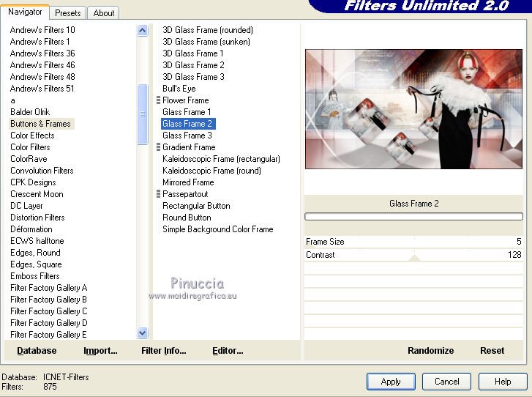
Task: Select Crescent Moon category
Action: click(x=37, y=194)
